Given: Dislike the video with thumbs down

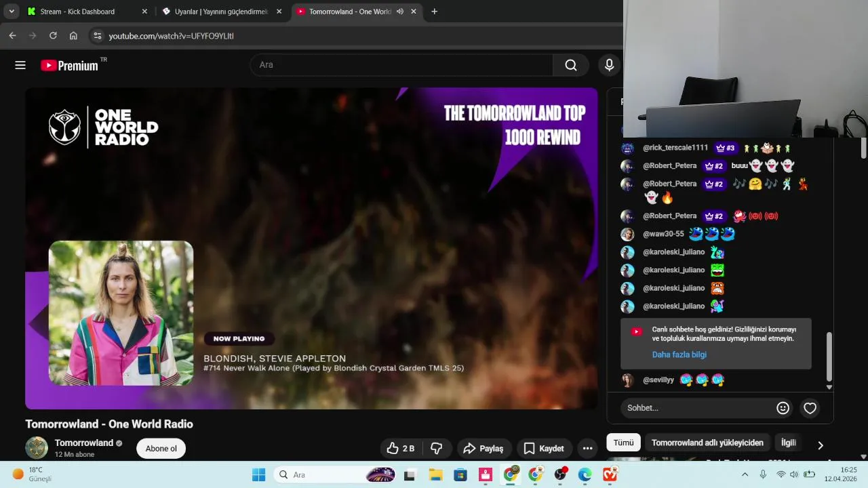Looking at the screenshot, I should [437, 449].
